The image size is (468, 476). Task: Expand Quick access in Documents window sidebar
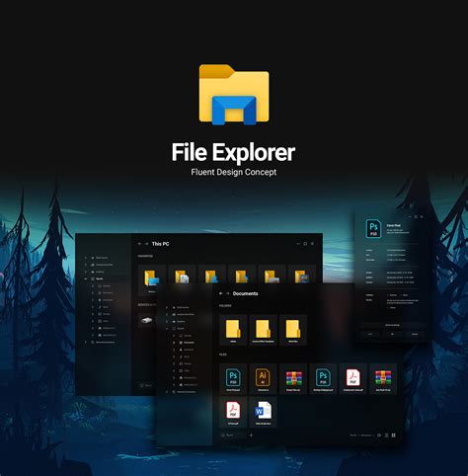pyautogui.click(x=167, y=307)
